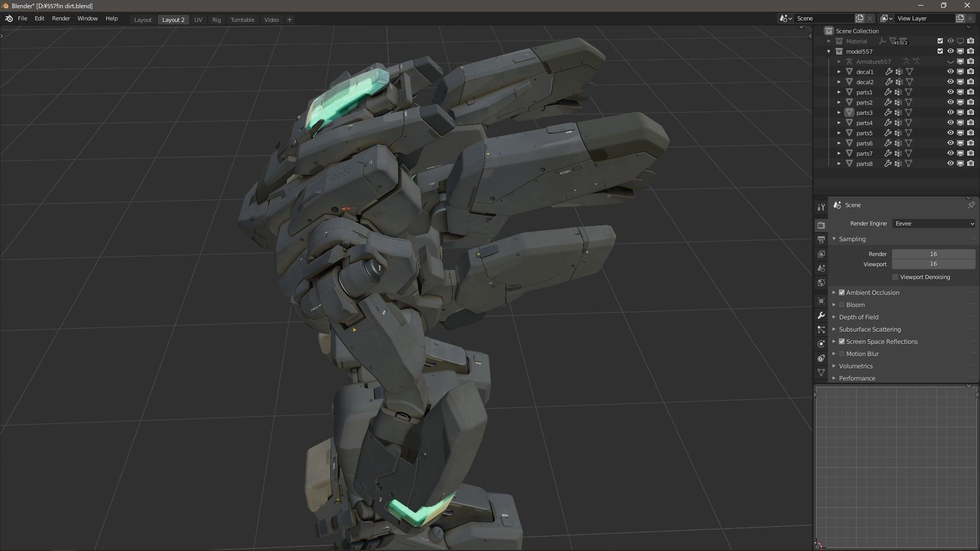Open the View Layer properties tab
This screenshot has width=980, height=551.
click(821, 254)
